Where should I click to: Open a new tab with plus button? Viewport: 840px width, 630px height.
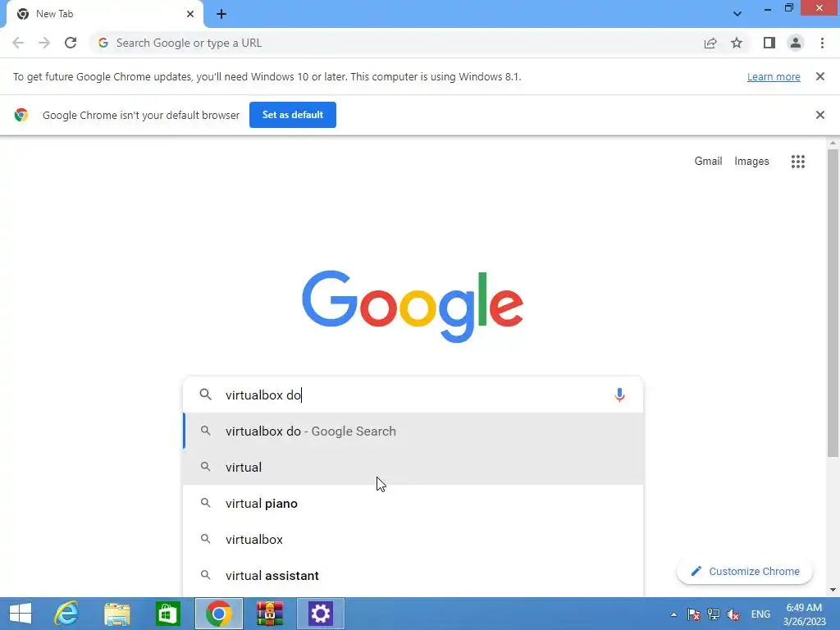click(221, 15)
